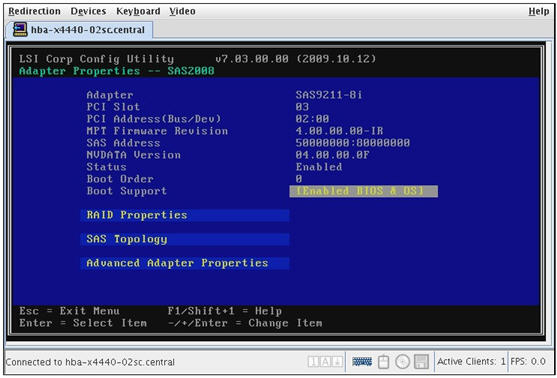
Task: Click the Boot Support label
Action: point(126,191)
